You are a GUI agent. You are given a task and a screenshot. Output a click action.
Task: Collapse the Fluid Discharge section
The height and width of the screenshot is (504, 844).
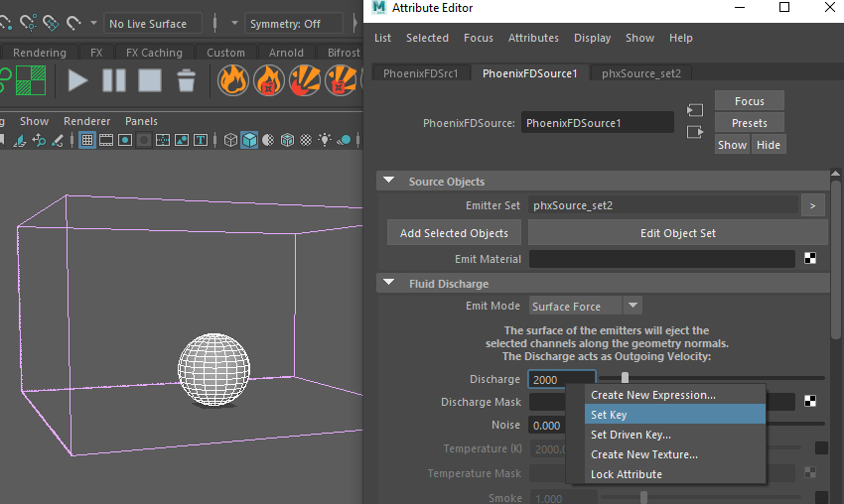pyautogui.click(x=388, y=283)
